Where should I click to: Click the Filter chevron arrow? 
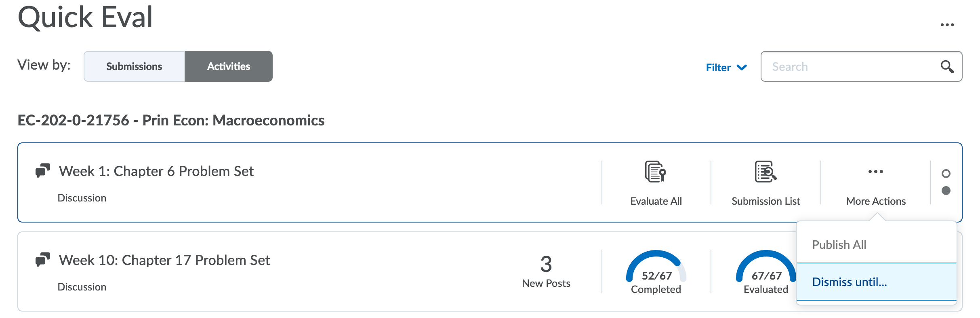click(742, 67)
